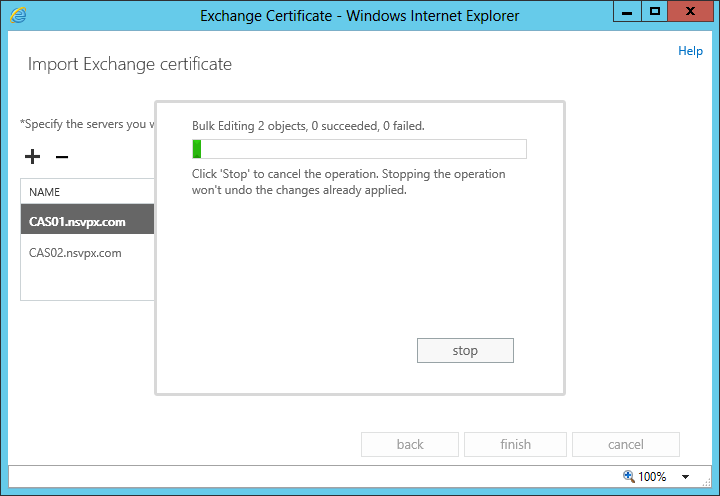Click the Bulk Editing 2 objects status text

(x=308, y=126)
